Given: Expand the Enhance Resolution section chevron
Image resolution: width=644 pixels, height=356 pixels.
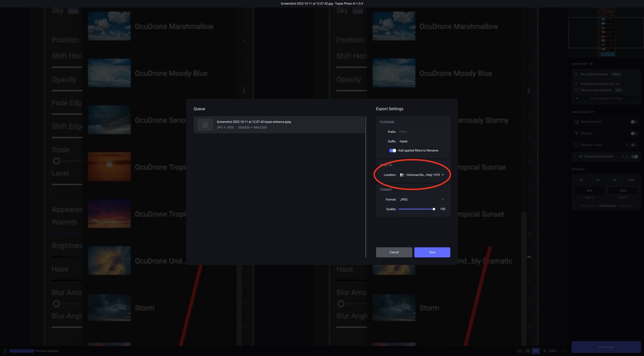Looking at the screenshot, I should click(575, 156).
